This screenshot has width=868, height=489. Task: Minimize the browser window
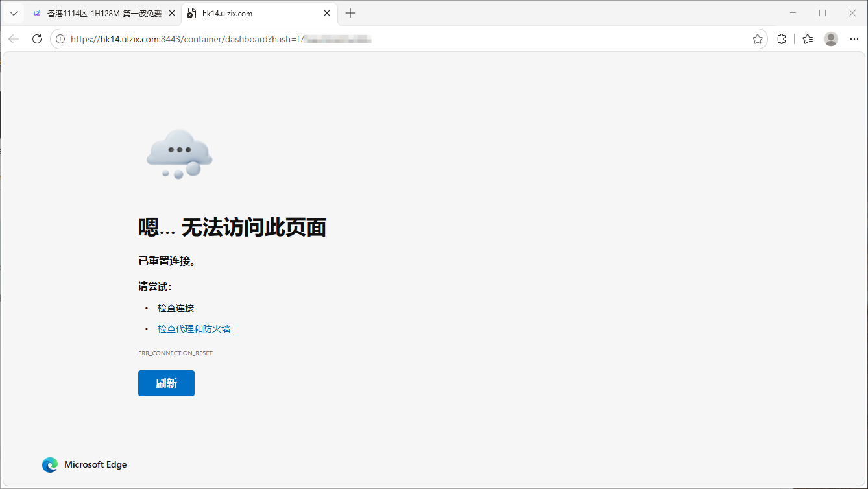point(793,13)
